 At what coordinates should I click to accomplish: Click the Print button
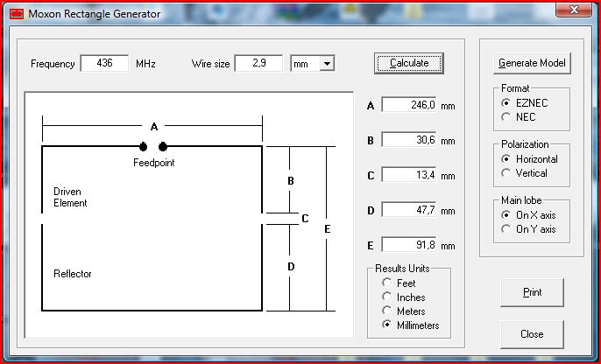532,292
